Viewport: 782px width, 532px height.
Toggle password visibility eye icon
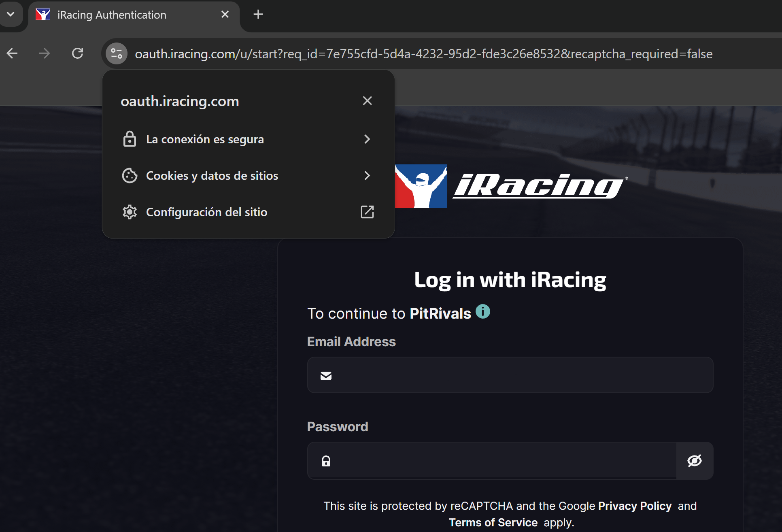(695, 461)
